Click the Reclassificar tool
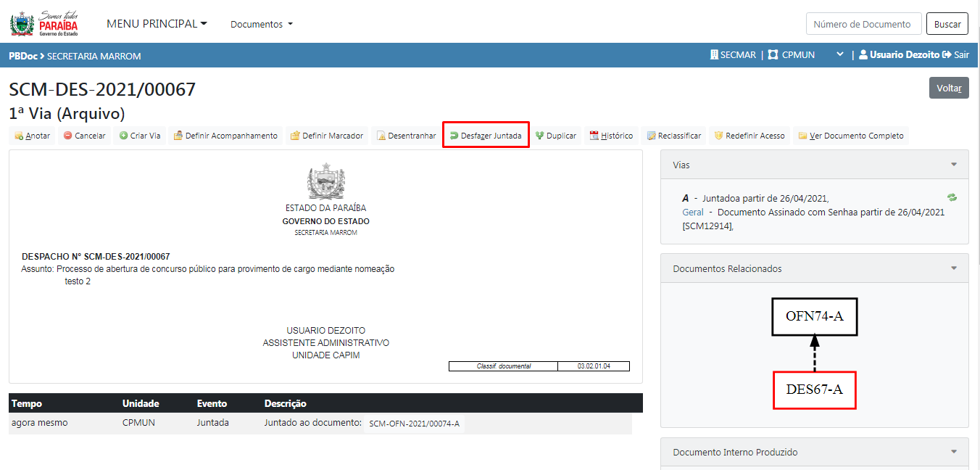The height and width of the screenshot is (470, 980). coord(652,136)
